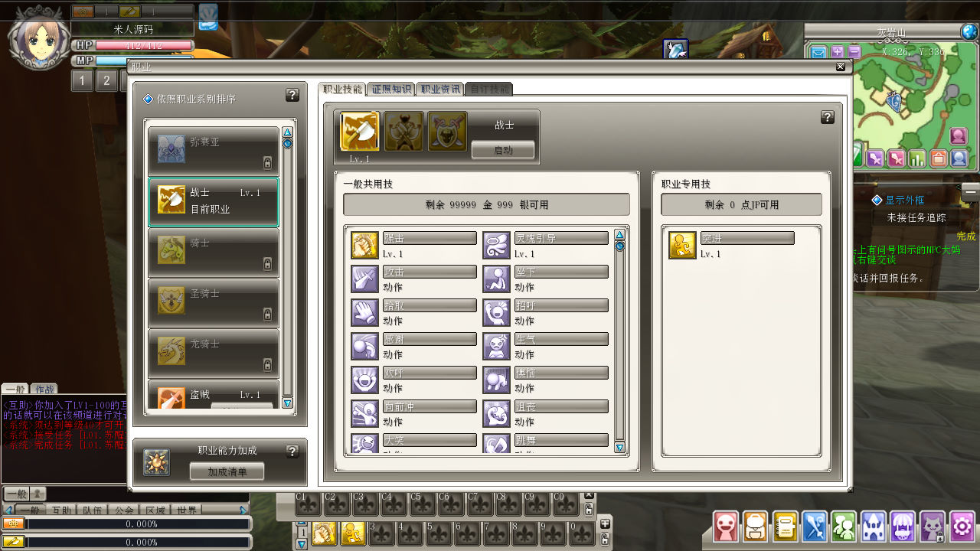
Task: Open the world map globe icon
Action: pos(970,31)
